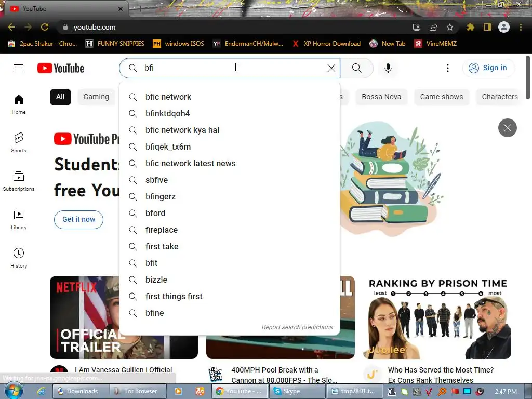The width and height of the screenshot is (532, 399).
Task: Switch to Tor Browser taskbar item
Action: pyautogui.click(x=138, y=391)
